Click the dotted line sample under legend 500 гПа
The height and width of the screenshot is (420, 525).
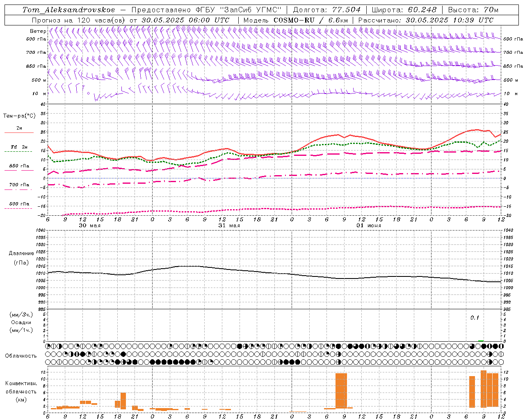pos(18,209)
